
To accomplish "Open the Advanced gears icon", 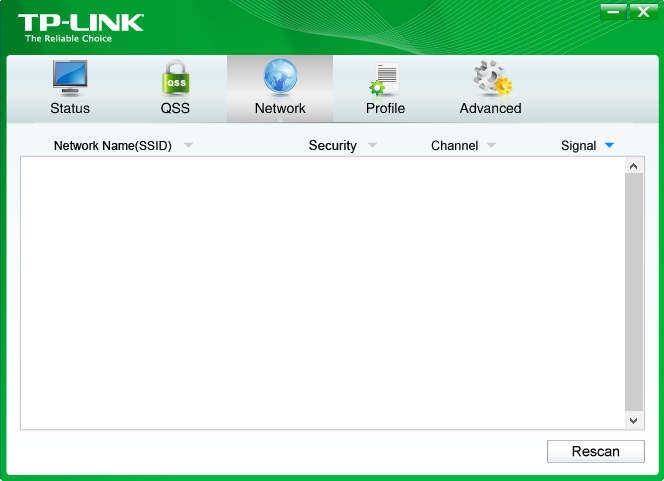I will click(492, 77).
